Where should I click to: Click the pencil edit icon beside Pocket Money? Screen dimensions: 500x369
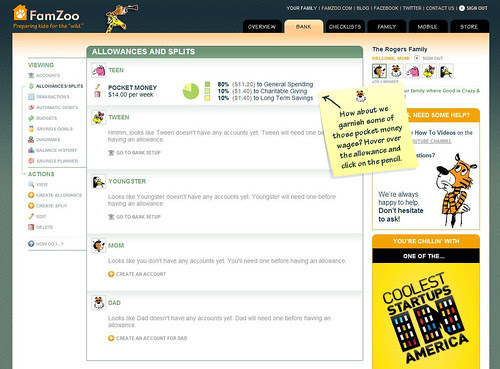(x=97, y=87)
